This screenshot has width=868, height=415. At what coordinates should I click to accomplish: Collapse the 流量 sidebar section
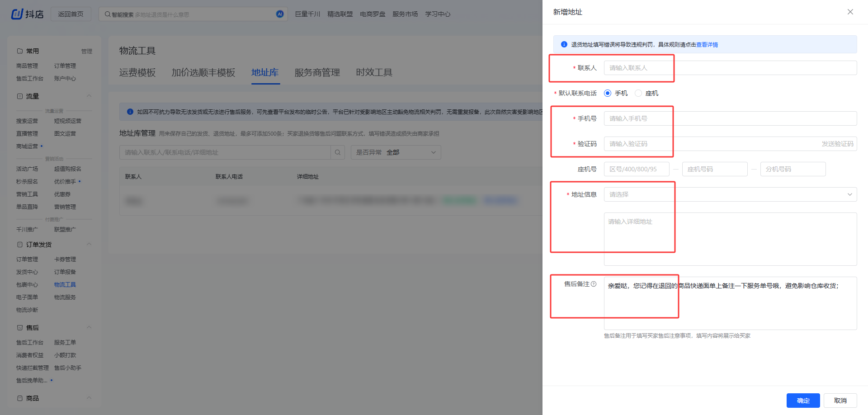point(89,96)
